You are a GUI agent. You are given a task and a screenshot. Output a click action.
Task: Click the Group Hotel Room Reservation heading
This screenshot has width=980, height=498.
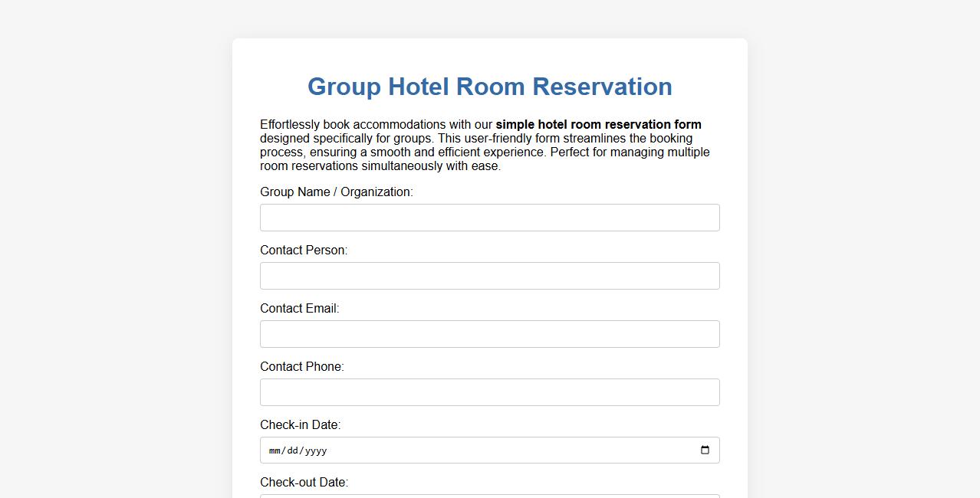coord(489,87)
